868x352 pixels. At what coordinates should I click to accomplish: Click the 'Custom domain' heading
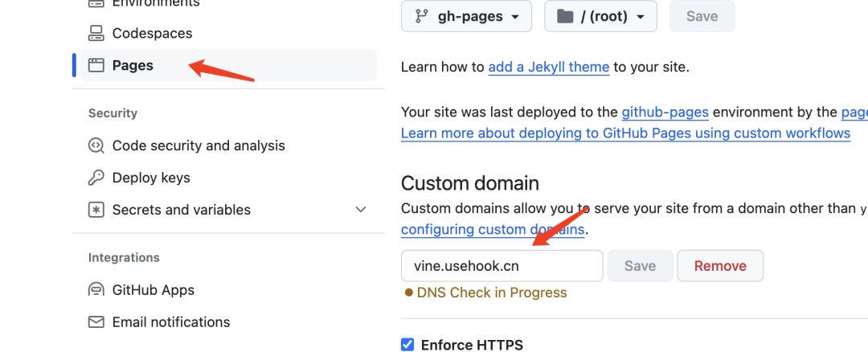coord(470,182)
